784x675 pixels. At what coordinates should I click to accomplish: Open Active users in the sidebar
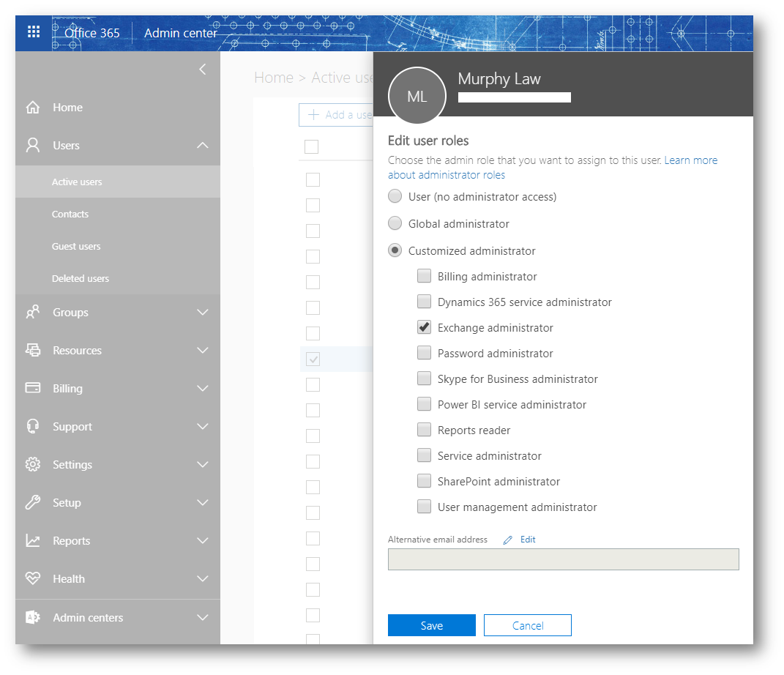click(118, 182)
